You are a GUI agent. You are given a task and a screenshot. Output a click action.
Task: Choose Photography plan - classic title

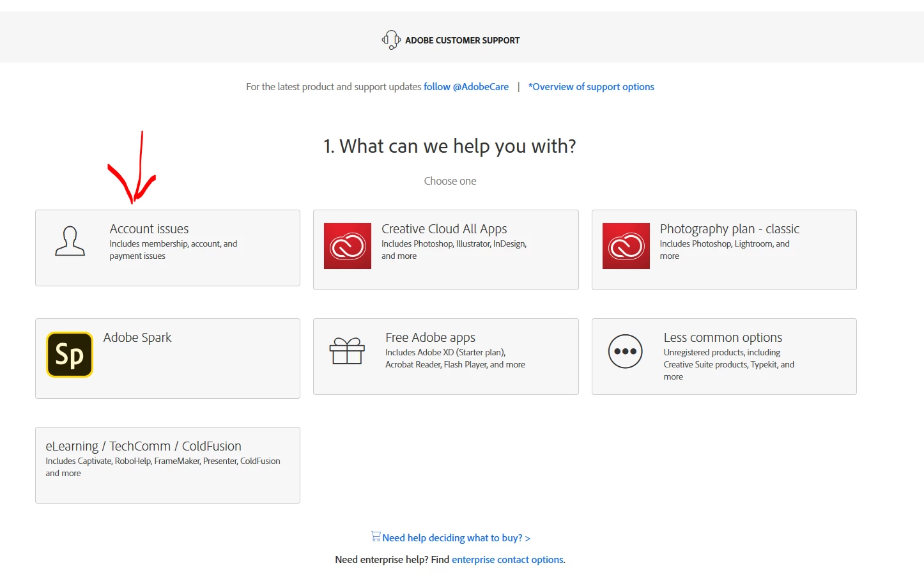tap(730, 229)
